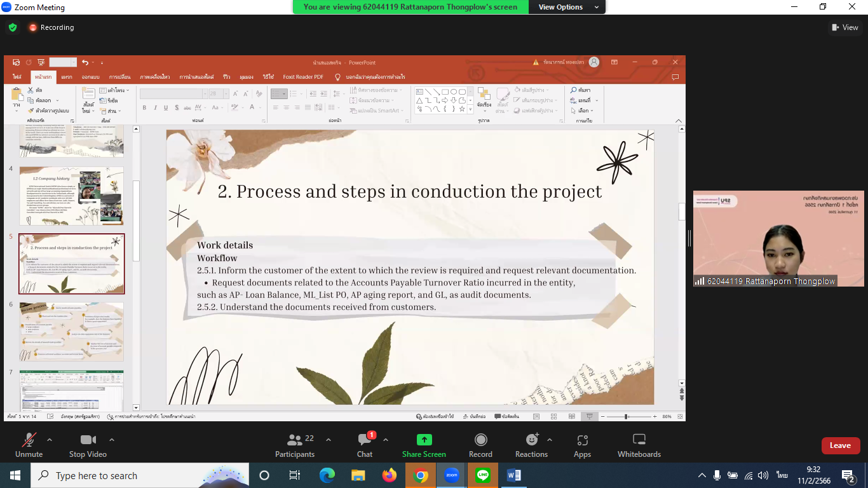Click the Windows search box
Viewport: 868px width, 488px height.
[121, 475]
